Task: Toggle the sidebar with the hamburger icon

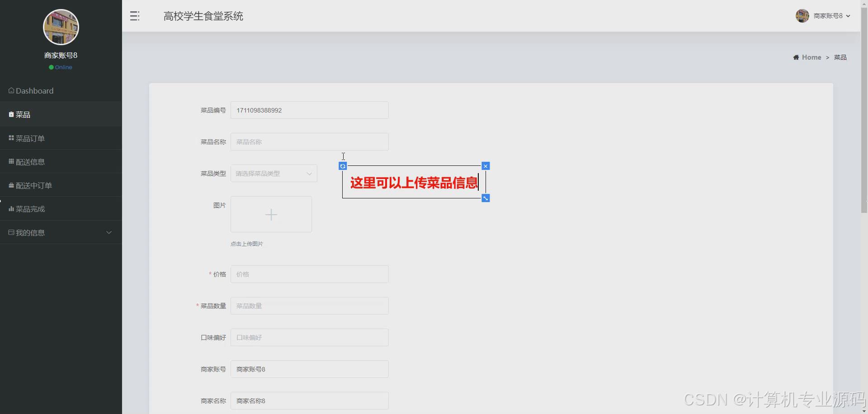Action: tap(134, 16)
